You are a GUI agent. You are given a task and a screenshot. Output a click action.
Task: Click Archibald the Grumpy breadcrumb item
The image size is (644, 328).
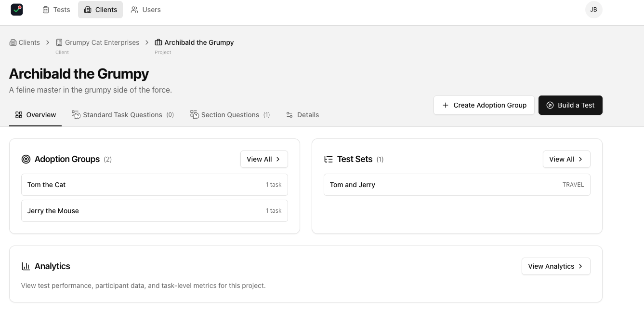[x=194, y=42]
